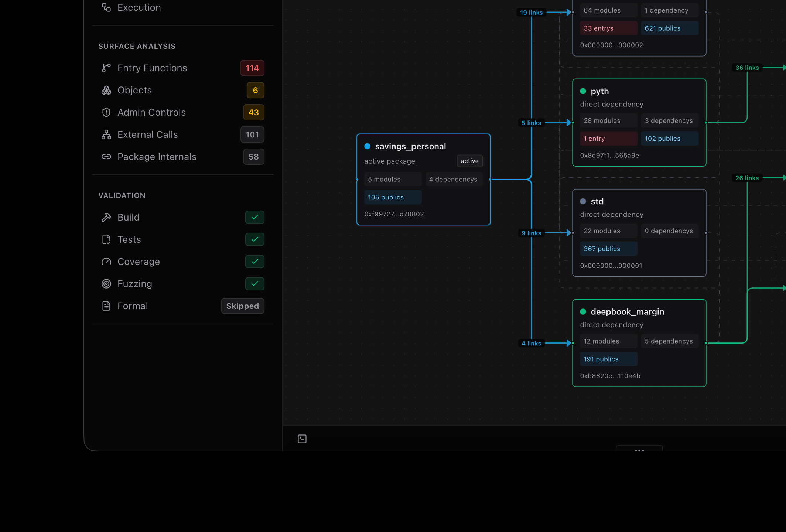The image size is (786, 532).
Task: Click the Build passed checkmark
Action: pos(255,217)
